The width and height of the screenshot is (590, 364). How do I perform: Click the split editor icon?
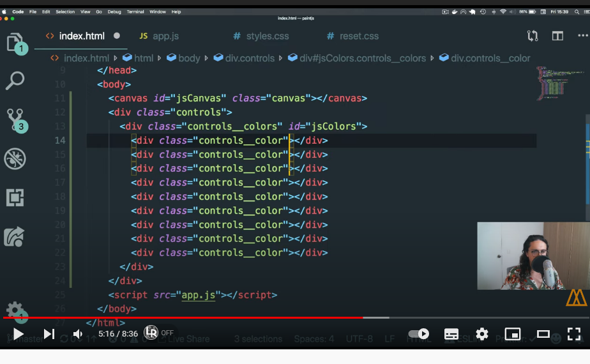click(x=557, y=36)
